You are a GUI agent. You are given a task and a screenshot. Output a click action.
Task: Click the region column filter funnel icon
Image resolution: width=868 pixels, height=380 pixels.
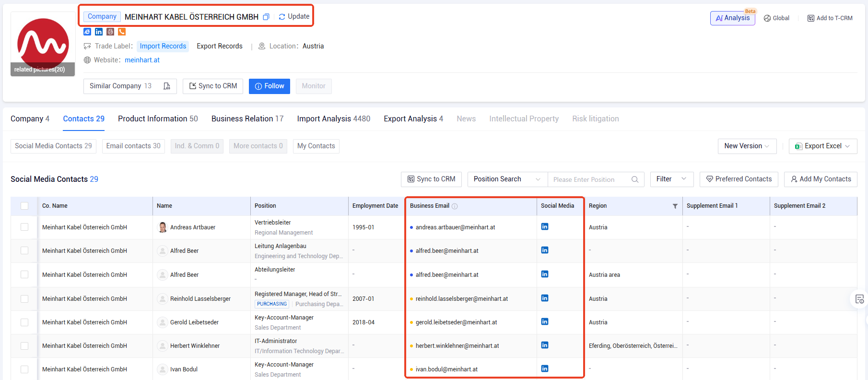pyautogui.click(x=675, y=206)
